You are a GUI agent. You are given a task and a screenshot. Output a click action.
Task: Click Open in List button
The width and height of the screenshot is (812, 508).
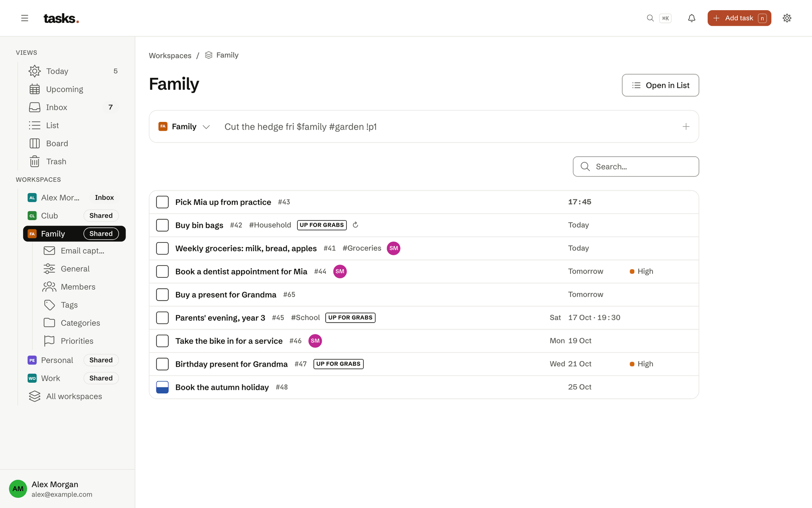point(660,85)
